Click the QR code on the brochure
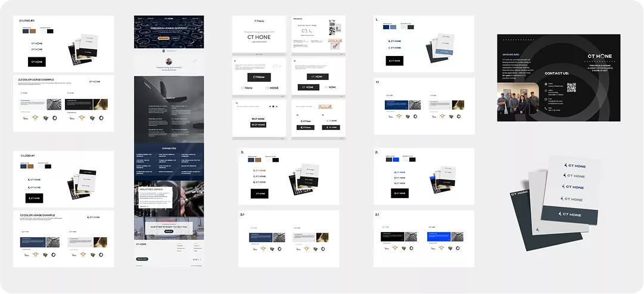Image resolution: width=644 pixels, height=294 pixels. point(571,88)
